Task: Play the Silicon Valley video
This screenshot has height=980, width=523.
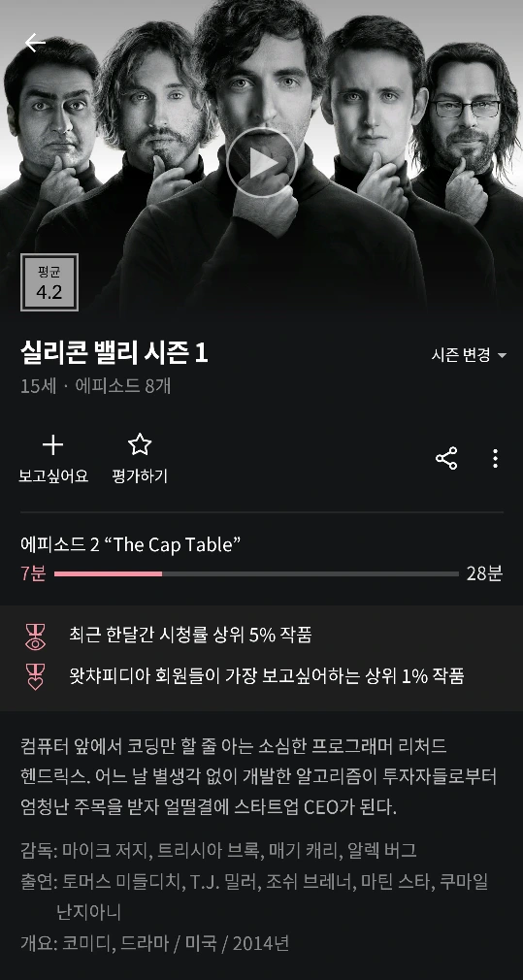Action: [261, 162]
